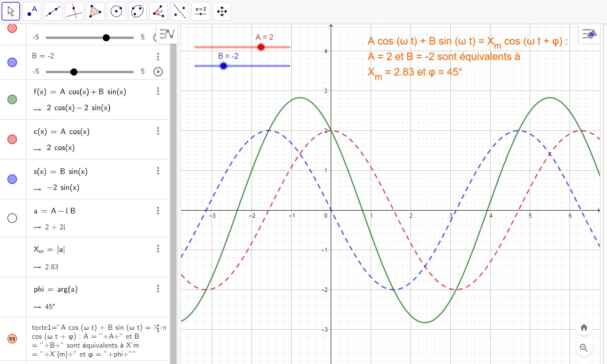Reset graph to standard home view
This screenshot has height=364, width=607.
coord(584,327)
